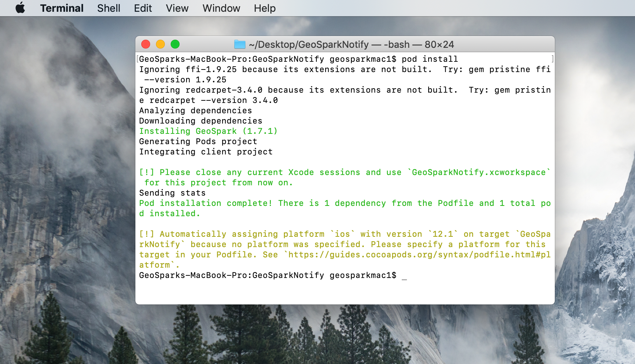Viewport: 635px width, 364px height.
Task: Click the 'pod install' command text
Action: pos(430,59)
